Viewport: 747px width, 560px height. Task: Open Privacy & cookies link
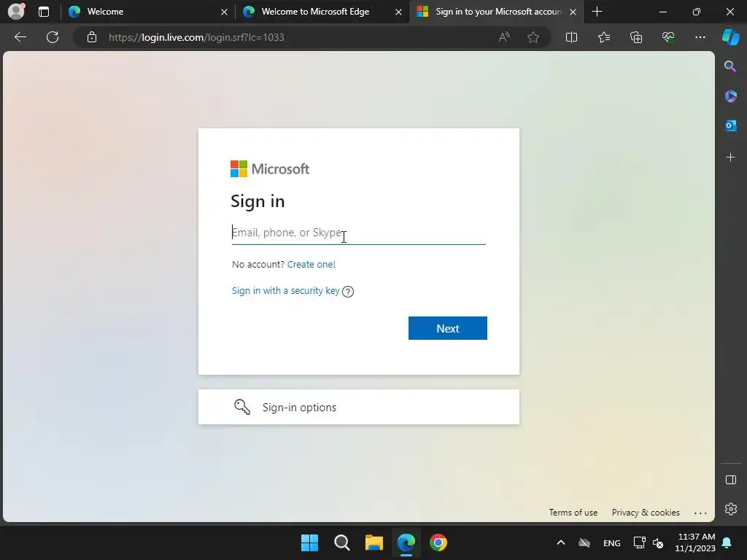(x=646, y=513)
